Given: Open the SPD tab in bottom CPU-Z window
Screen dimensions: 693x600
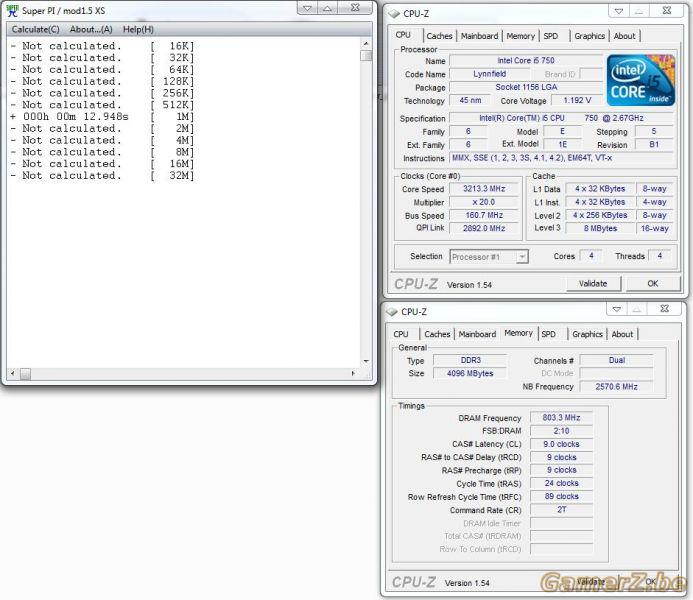Looking at the screenshot, I should click(x=548, y=334).
